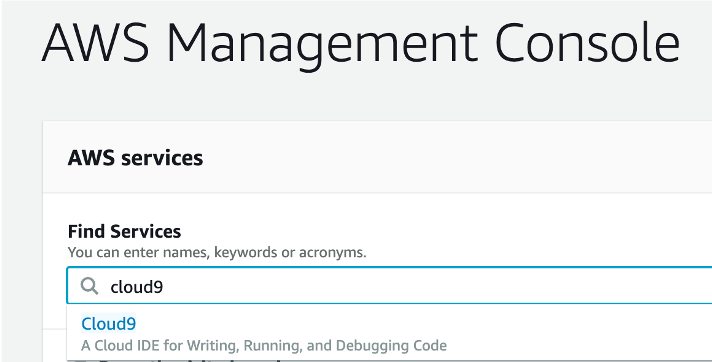Click empty area right of cloud9 query

click(436, 286)
